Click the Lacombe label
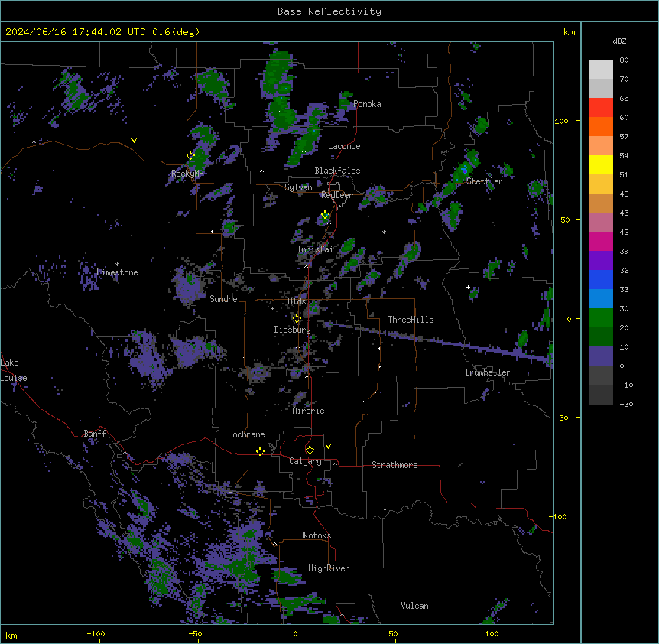The height and width of the screenshot is (644, 659). [344, 146]
